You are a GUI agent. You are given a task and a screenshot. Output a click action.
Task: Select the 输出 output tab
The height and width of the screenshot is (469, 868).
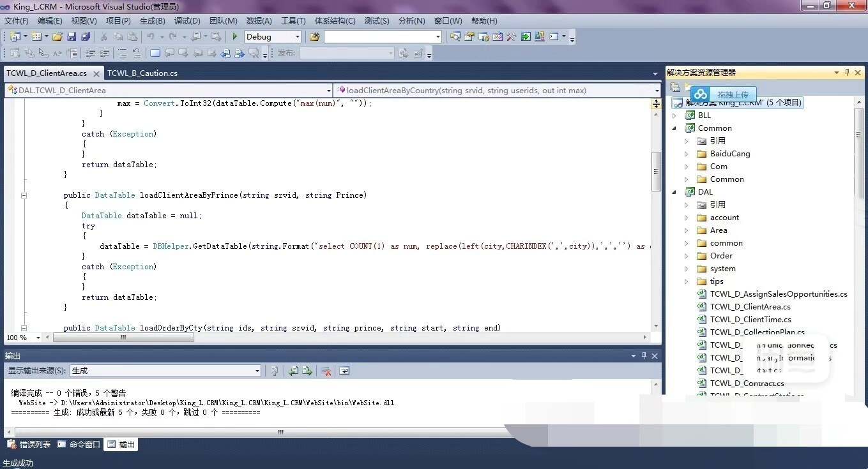point(121,445)
